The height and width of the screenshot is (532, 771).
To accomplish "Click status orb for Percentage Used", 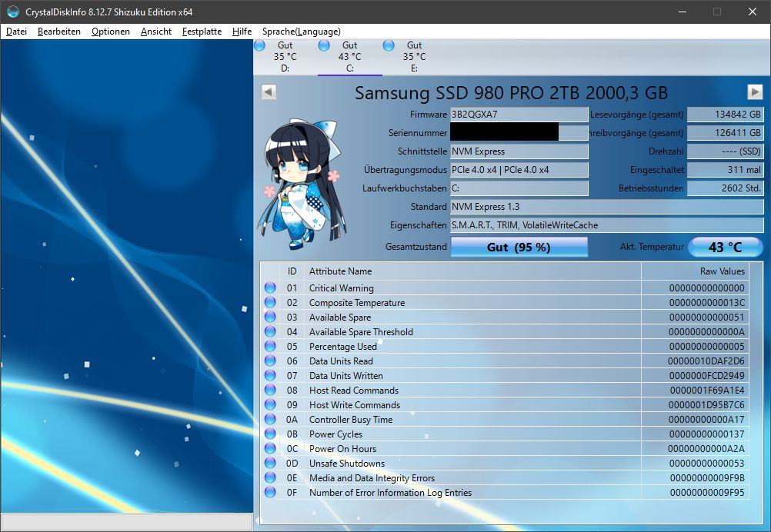I will 270,346.
